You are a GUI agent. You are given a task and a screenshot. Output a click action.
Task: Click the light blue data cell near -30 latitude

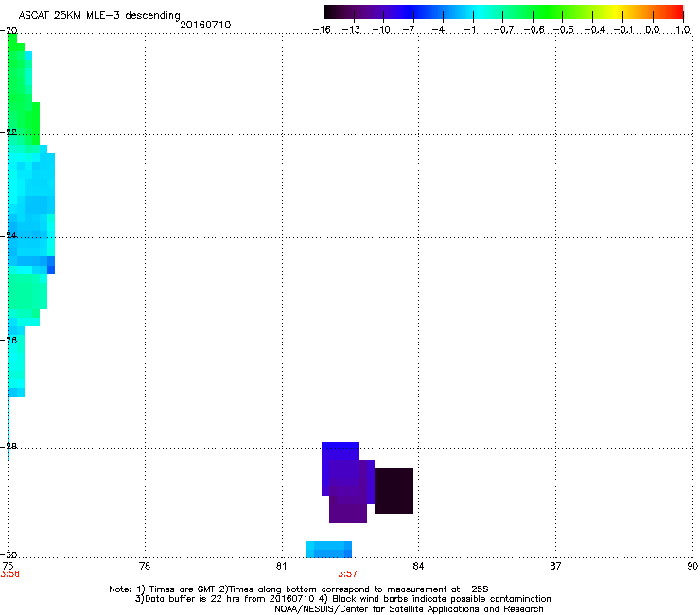pos(329,550)
